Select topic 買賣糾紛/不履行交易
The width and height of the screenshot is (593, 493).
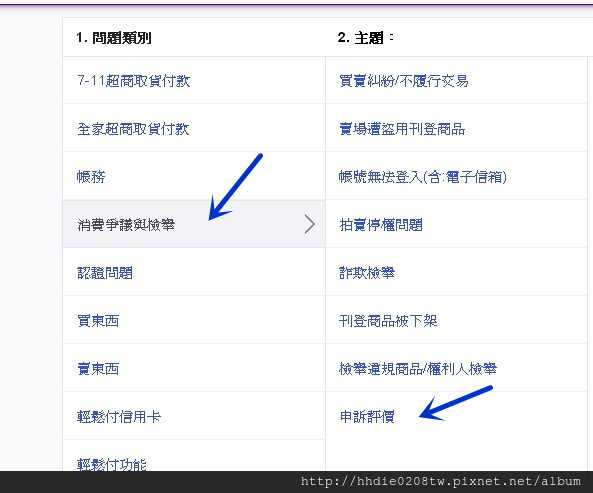(404, 81)
